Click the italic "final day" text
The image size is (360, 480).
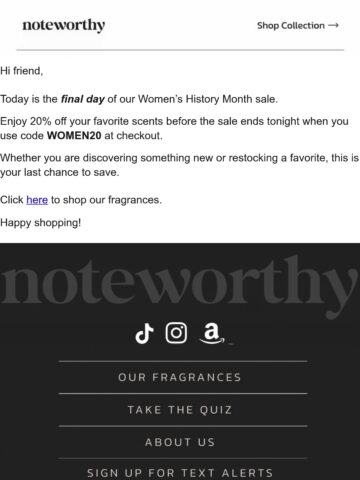click(82, 99)
